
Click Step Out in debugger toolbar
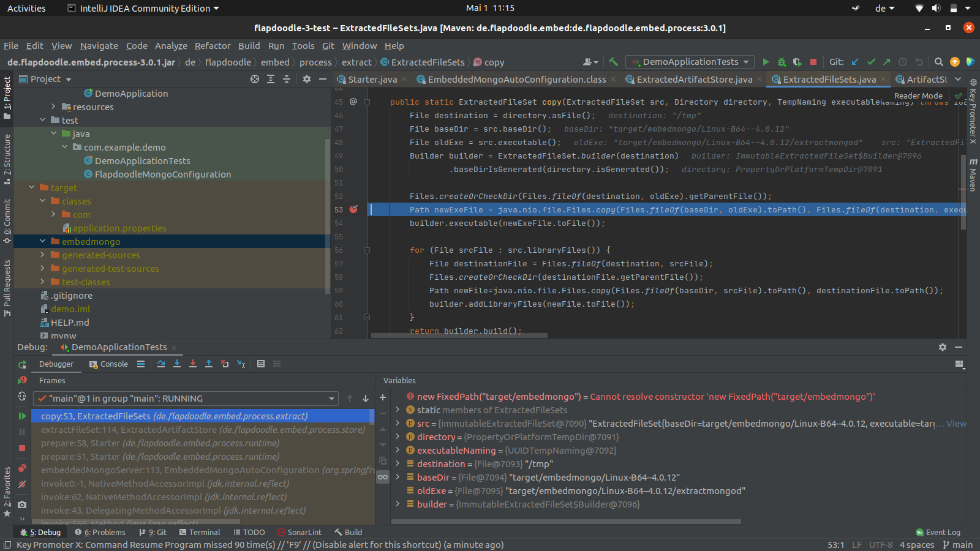pyautogui.click(x=209, y=364)
